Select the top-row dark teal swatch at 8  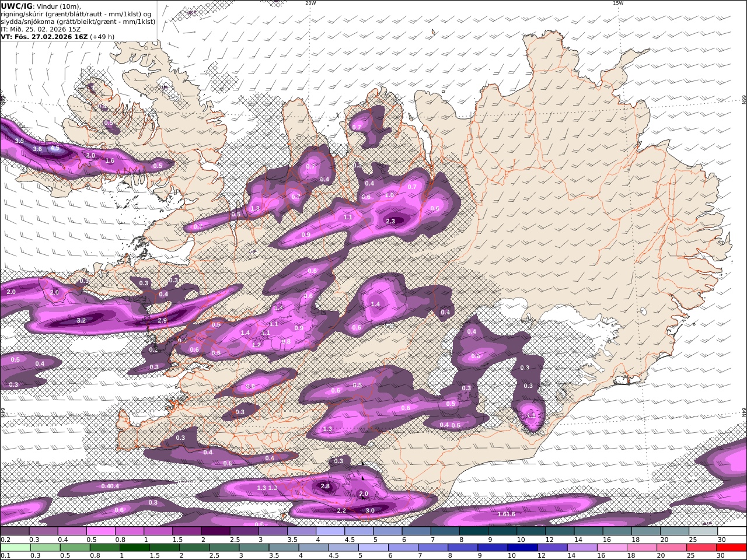[x=473, y=531]
